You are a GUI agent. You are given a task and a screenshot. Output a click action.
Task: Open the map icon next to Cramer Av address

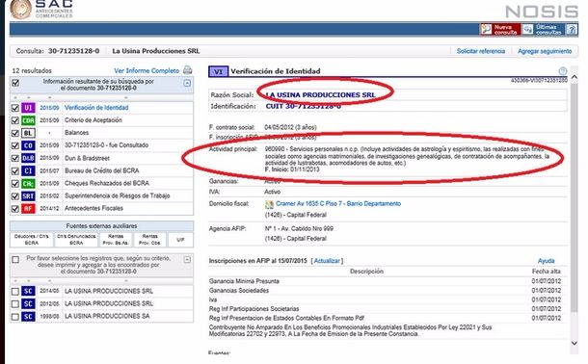coord(269,204)
